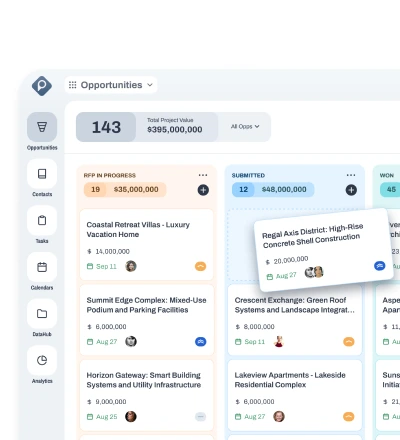Click the Submitted count badge 12
Screen dimensions: 400x440
(243, 189)
